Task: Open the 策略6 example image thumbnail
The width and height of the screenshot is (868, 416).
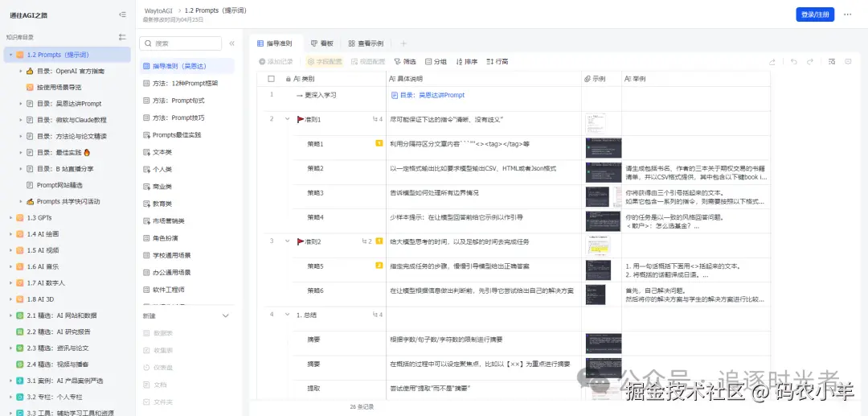Action: 596,294
